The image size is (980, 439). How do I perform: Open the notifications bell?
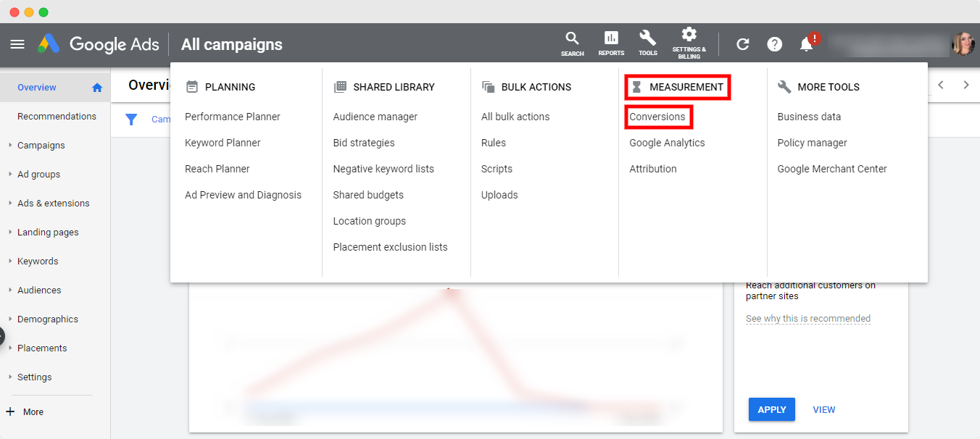pos(806,44)
